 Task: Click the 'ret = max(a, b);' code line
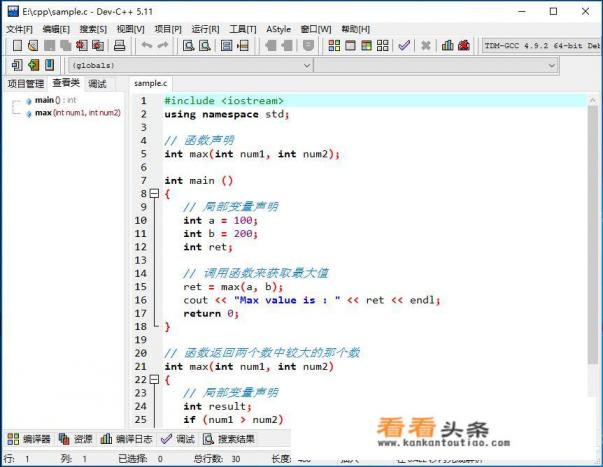(233, 287)
